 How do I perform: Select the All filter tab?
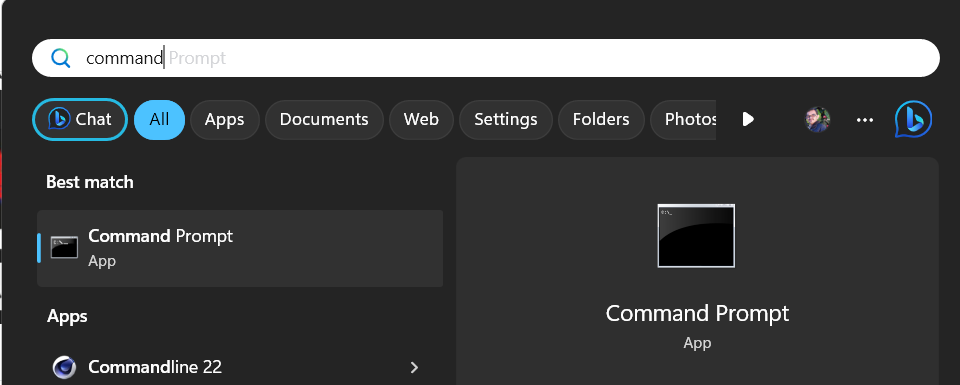(159, 119)
